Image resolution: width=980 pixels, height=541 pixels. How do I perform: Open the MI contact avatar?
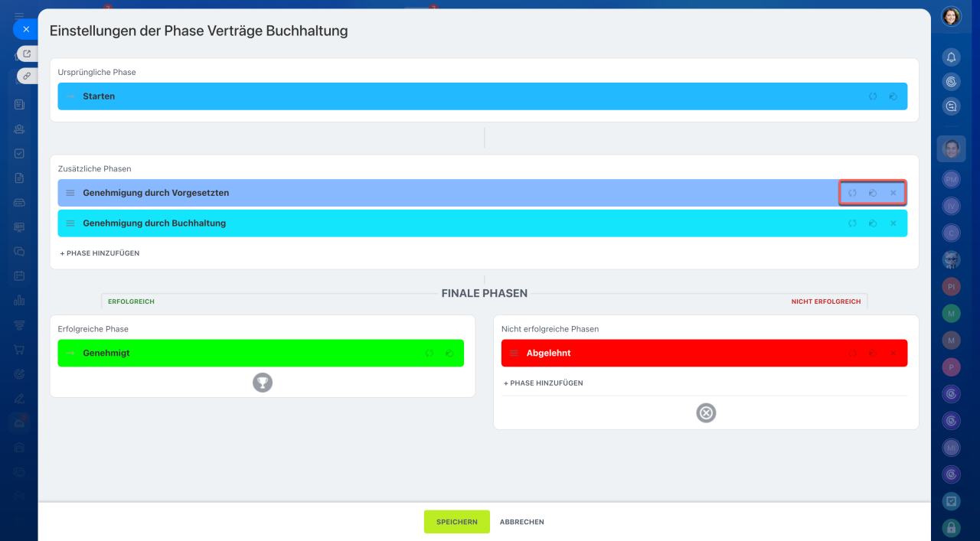coord(951,448)
